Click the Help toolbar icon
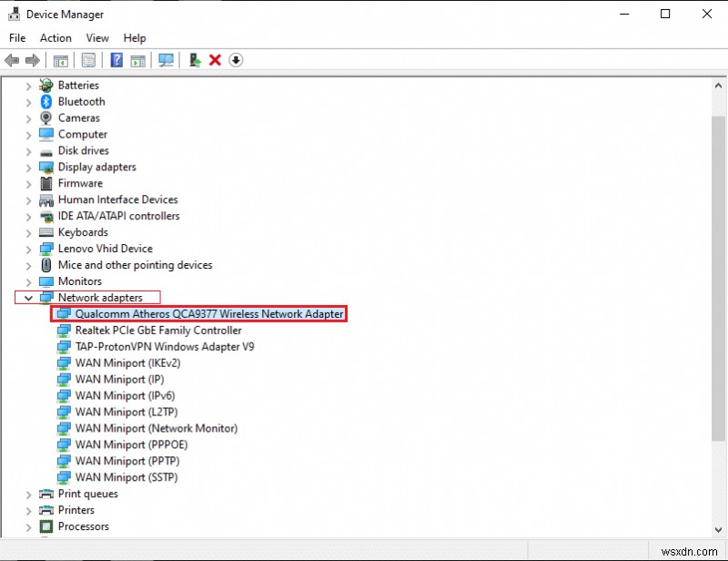Viewport: 728px width, 561px height. point(115,60)
